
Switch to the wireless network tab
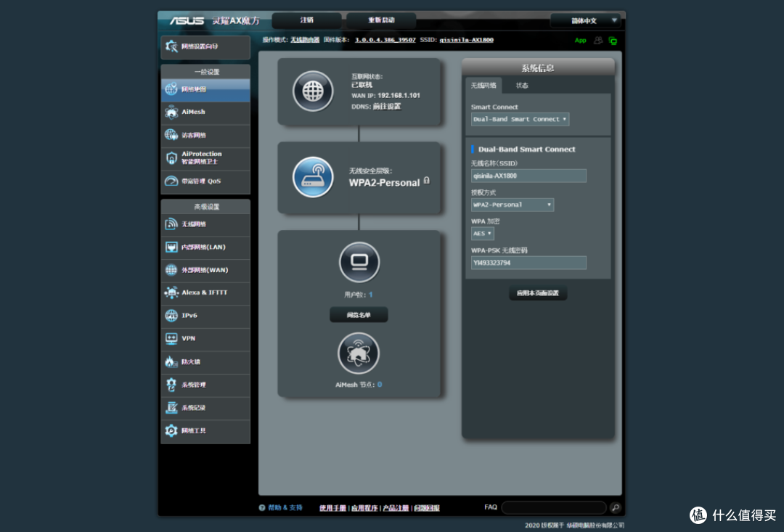point(483,86)
